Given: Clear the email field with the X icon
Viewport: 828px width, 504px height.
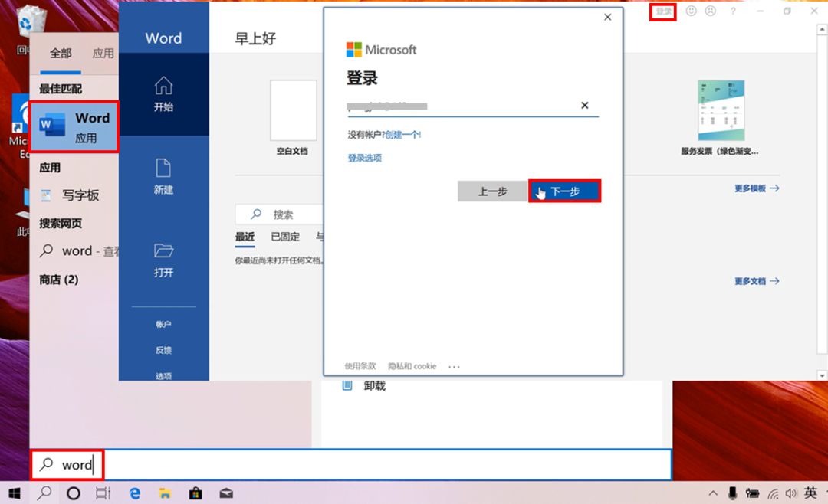Looking at the screenshot, I should tap(584, 105).
